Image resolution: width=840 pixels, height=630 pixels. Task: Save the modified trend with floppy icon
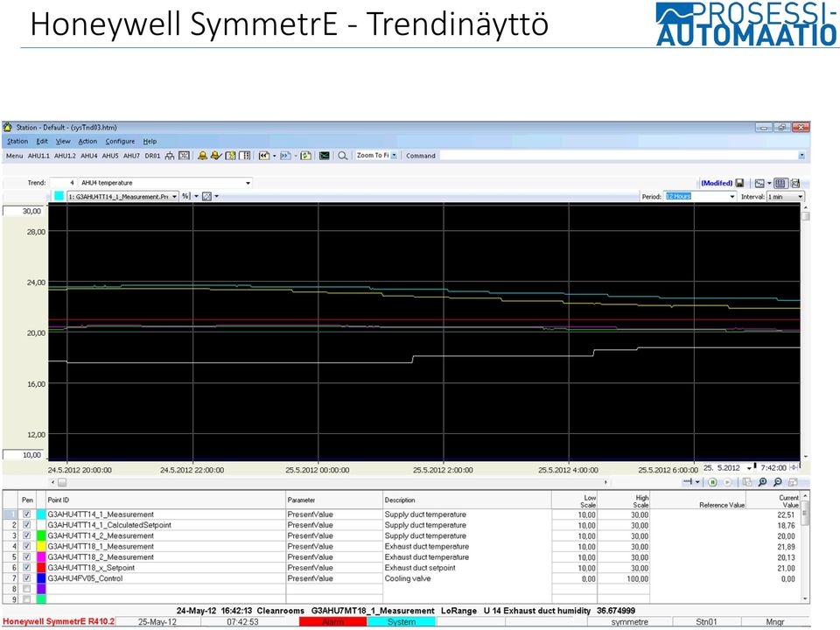(x=740, y=183)
